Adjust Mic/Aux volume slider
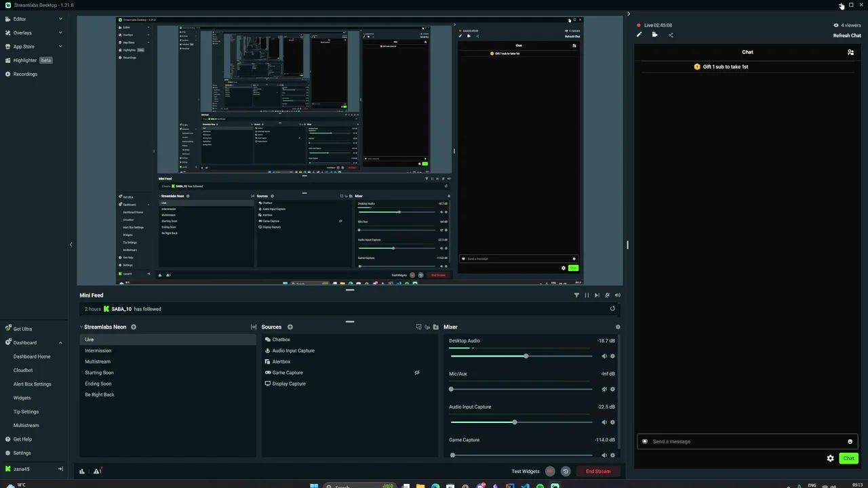 point(521,390)
